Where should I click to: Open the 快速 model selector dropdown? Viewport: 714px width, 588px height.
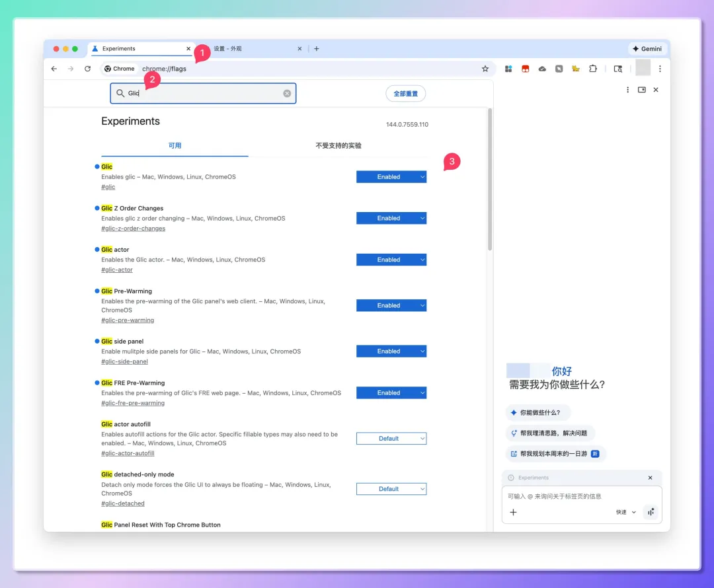coord(625,512)
